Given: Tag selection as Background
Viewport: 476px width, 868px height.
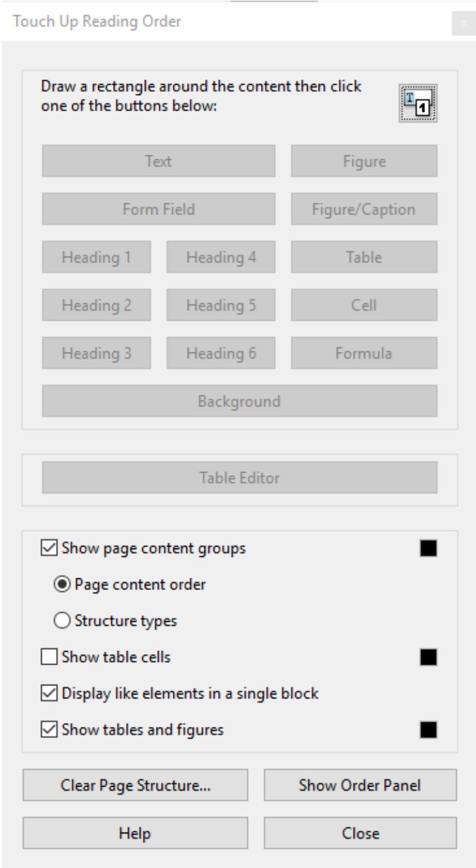Looking at the screenshot, I should click(x=239, y=401).
